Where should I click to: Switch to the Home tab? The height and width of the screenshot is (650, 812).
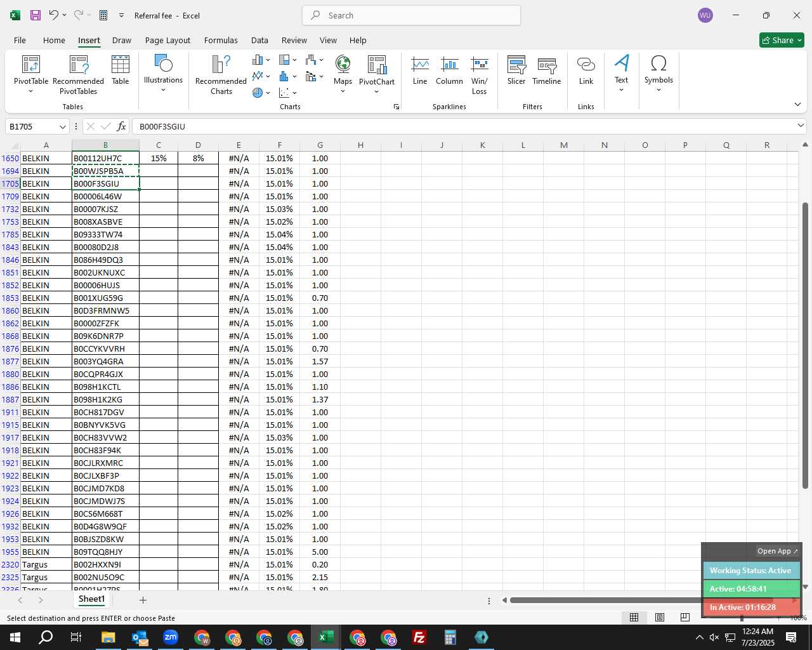click(54, 40)
